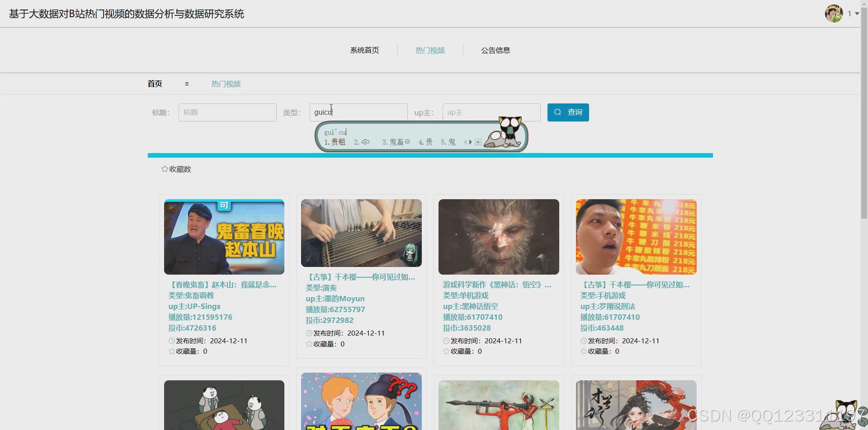Click the star icon in UP-Sings card

pos(172,351)
